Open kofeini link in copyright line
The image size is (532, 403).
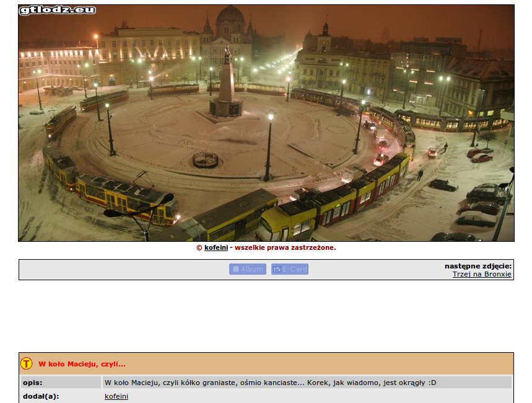tap(216, 247)
